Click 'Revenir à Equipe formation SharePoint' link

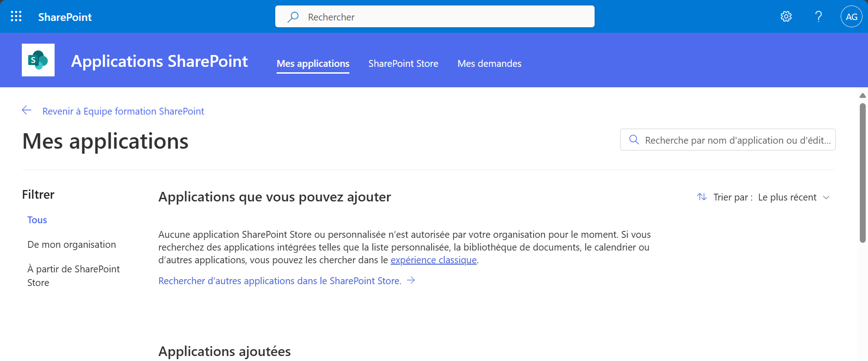coord(123,111)
